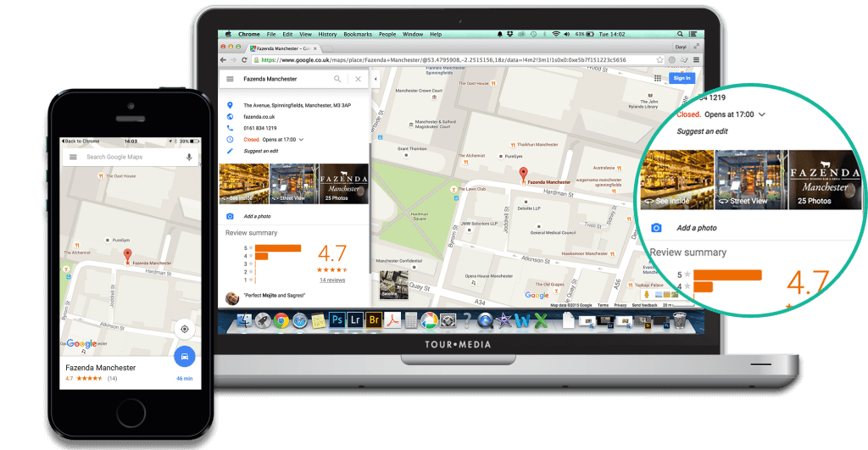Screen dimensions: 868x450
Task: Expand opening hours next to Opens at 17:00
Action: tap(301, 139)
